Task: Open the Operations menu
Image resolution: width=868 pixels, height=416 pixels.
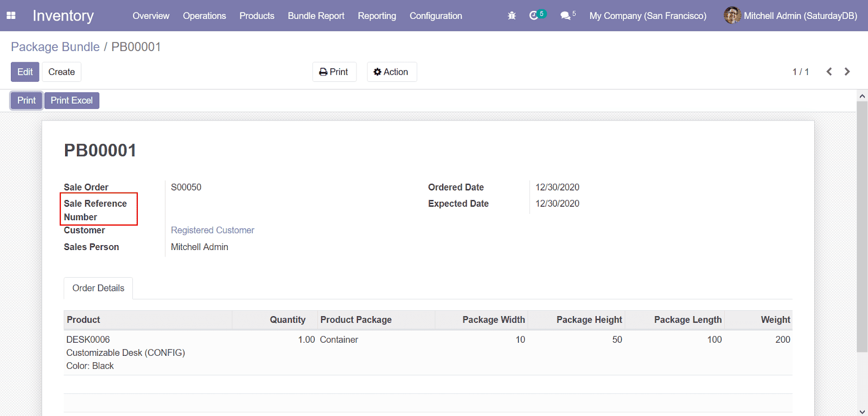Action: point(205,16)
